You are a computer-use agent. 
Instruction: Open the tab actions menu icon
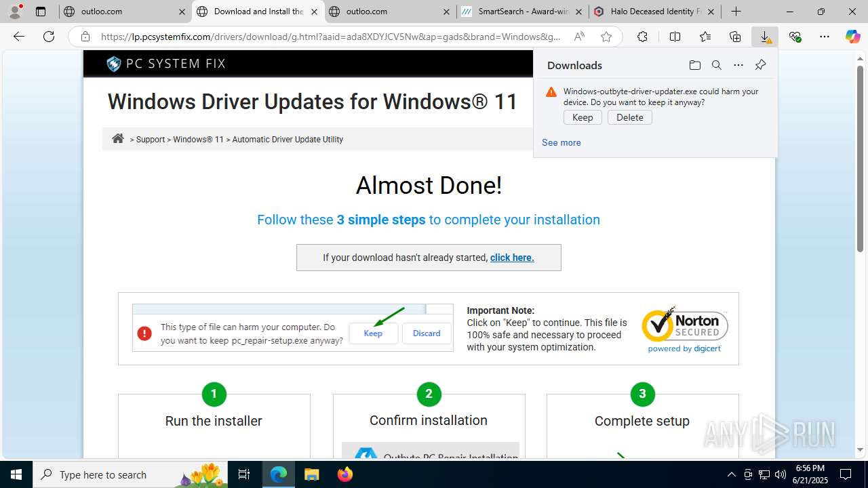click(x=41, y=12)
